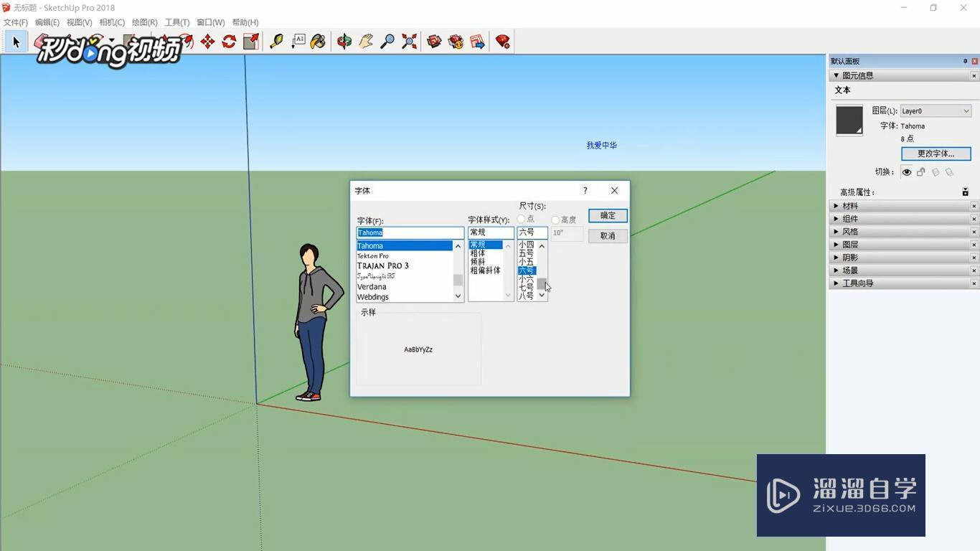
Task: Click the 字体 name input field
Action: (x=410, y=232)
